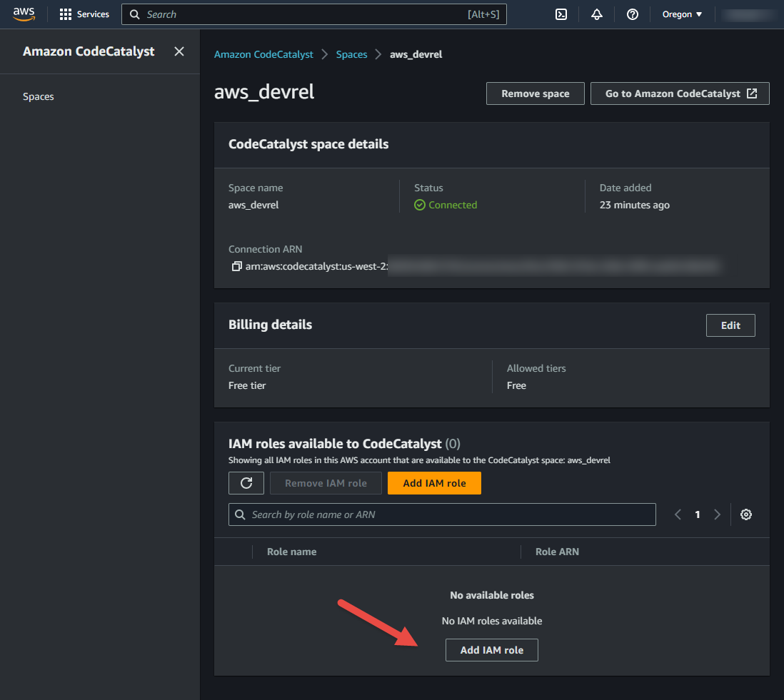The width and height of the screenshot is (784, 700).
Task: Click the disabled Remove IAM role button
Action: 326,483
